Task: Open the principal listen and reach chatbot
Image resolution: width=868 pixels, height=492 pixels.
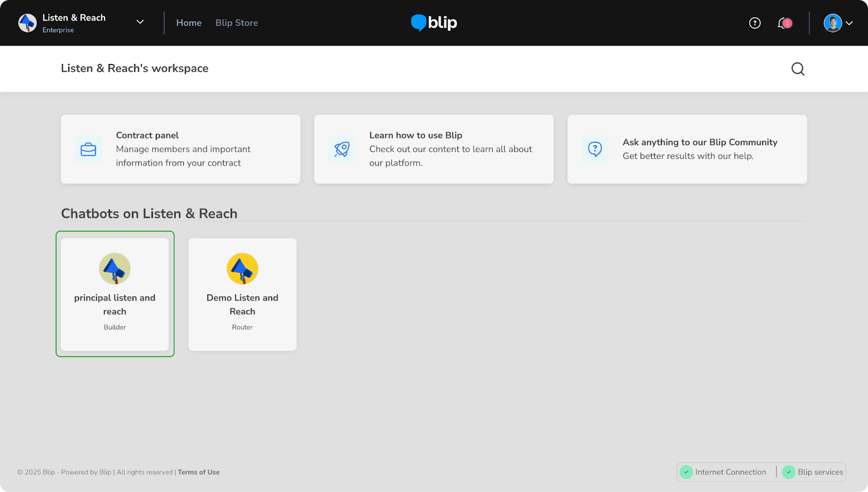Action: (115, 294)
